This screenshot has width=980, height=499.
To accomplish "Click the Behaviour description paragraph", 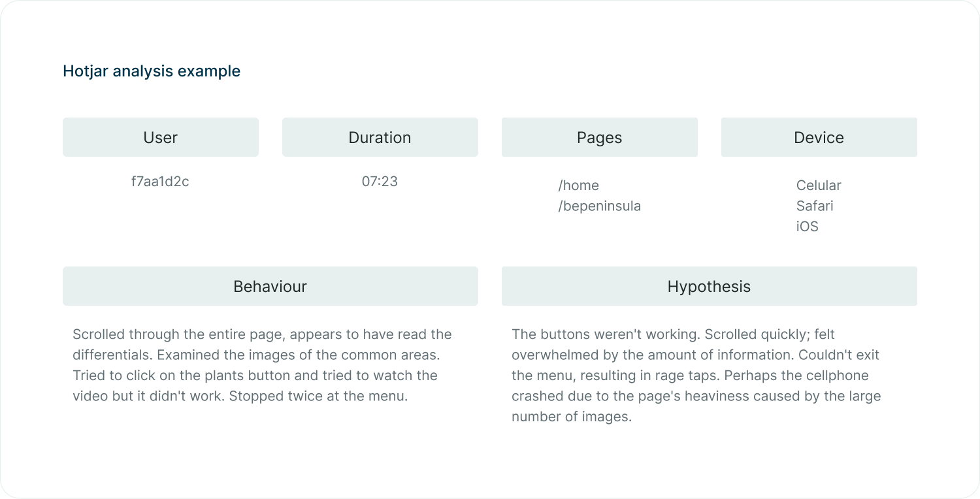I will point(262,365).
